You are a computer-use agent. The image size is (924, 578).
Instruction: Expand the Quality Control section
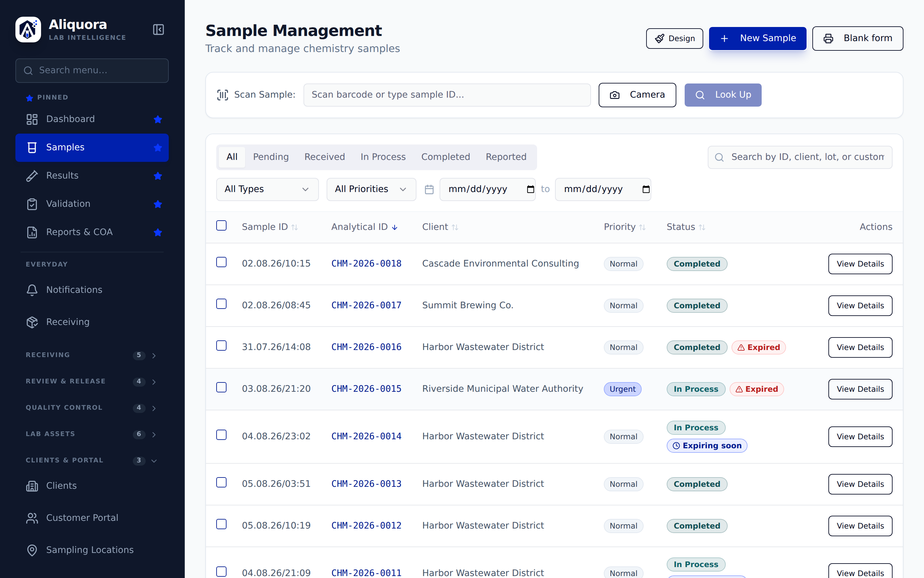tap(92, 408)
